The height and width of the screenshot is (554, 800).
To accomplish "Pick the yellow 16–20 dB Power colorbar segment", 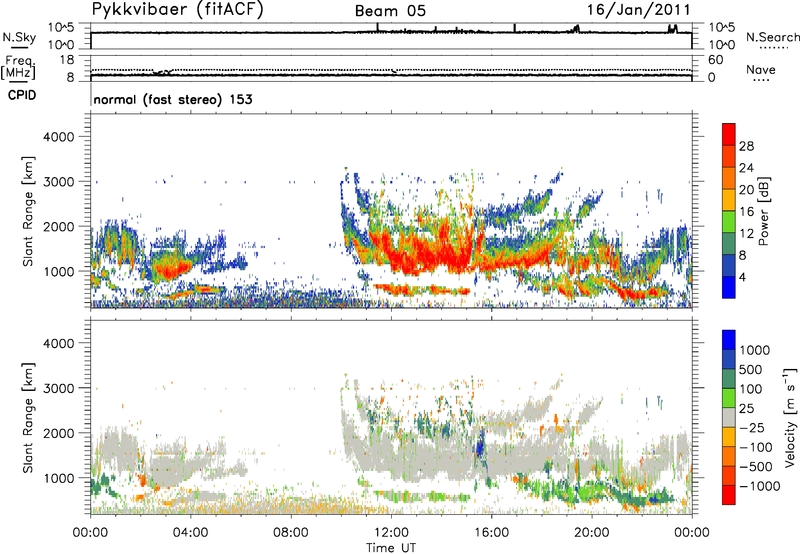I will [x=729, y=200].
